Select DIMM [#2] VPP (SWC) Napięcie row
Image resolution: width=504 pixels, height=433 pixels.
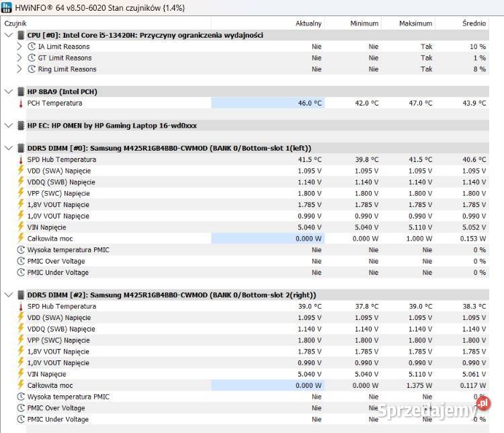[257, 340]
